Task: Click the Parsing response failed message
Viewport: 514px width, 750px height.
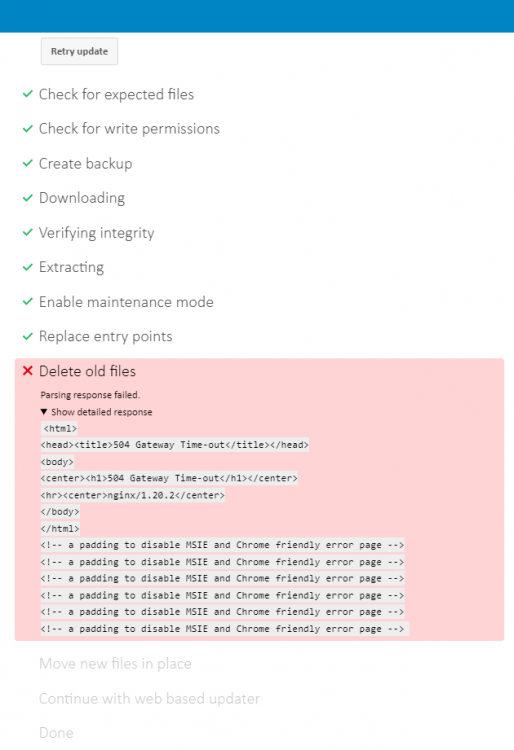Action: 90,395
